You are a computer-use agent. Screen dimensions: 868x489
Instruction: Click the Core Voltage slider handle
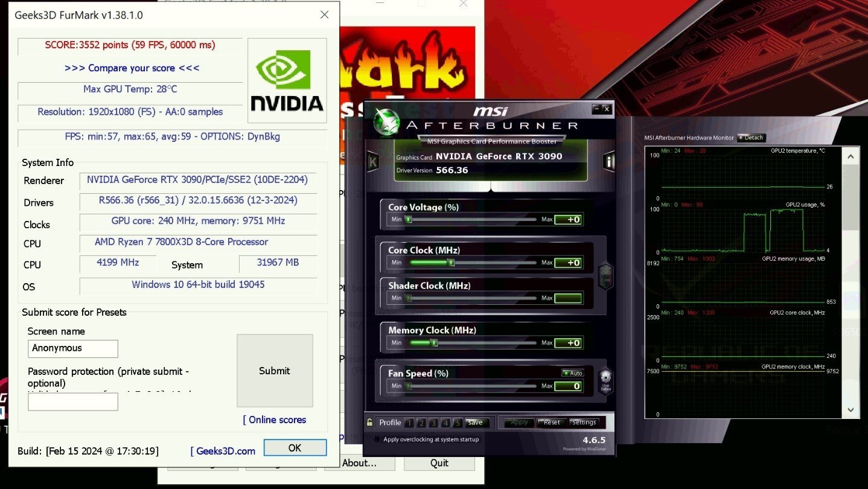(x=409, y=219)
